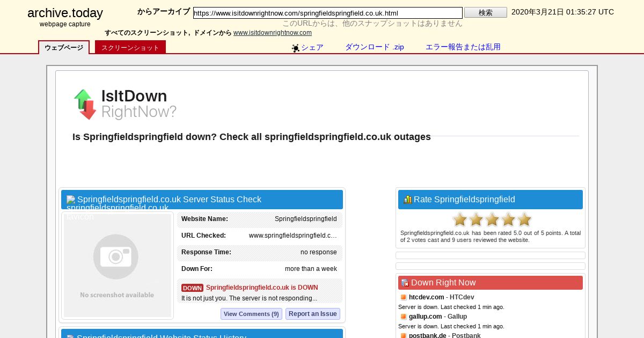644x338 pixels.
Task: Open the gallup.com link
Action: point(426,317)
